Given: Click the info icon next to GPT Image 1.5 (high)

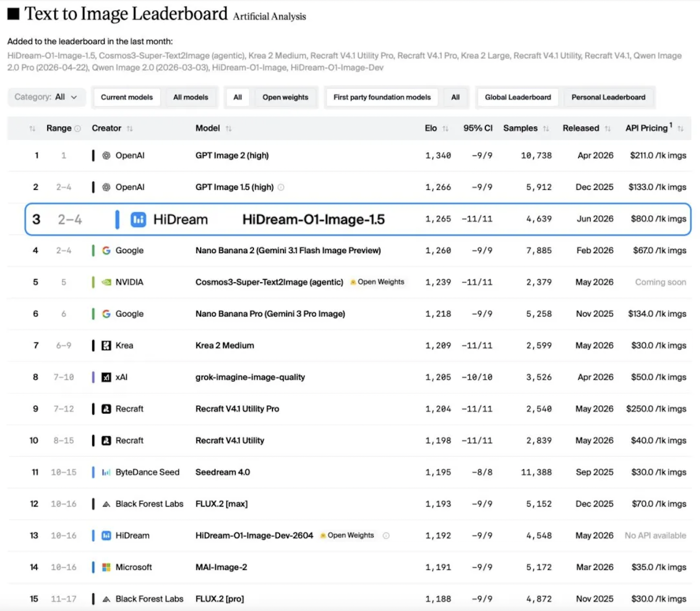Looking at the screenshot, I should pyautogui.click(x=281, y=187).
